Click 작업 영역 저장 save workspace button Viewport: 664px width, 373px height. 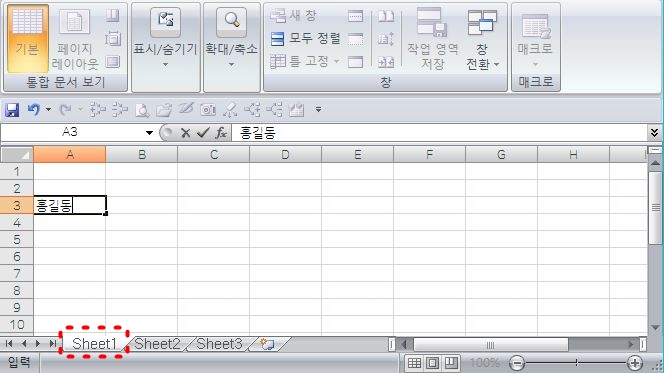click(432, 39)
